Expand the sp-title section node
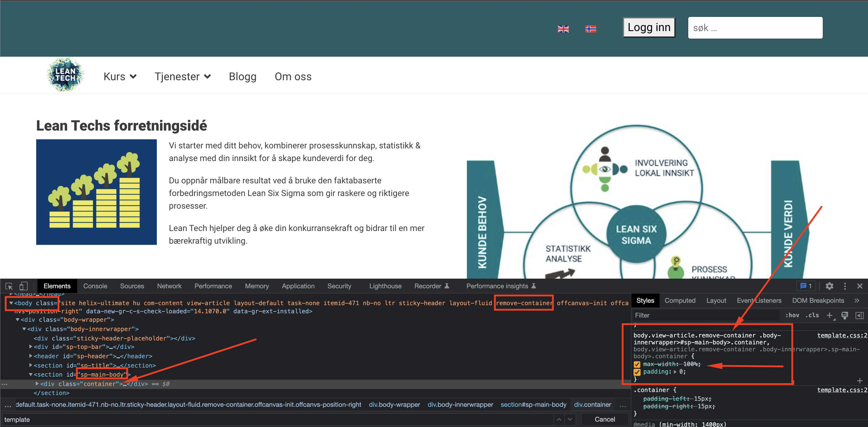The width and height of the screenshot is (868, 427). [31, 365]
